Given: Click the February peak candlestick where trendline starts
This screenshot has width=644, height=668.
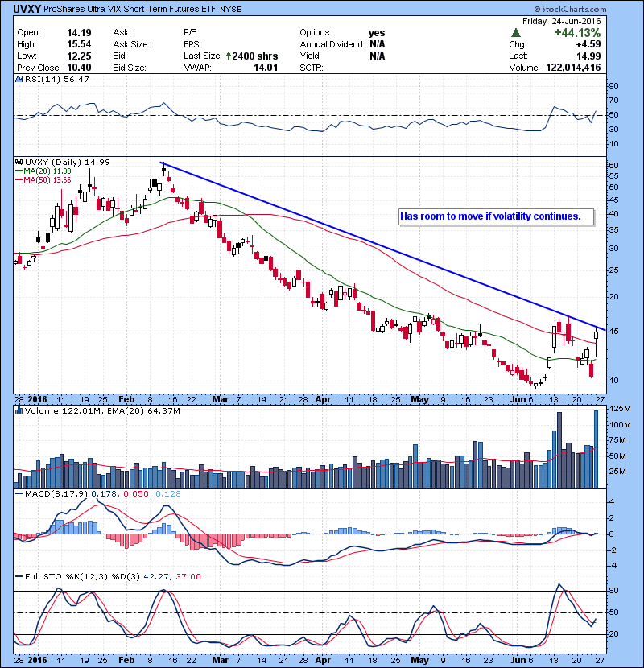Looking at the screenshot, I should tap(163, 170).
